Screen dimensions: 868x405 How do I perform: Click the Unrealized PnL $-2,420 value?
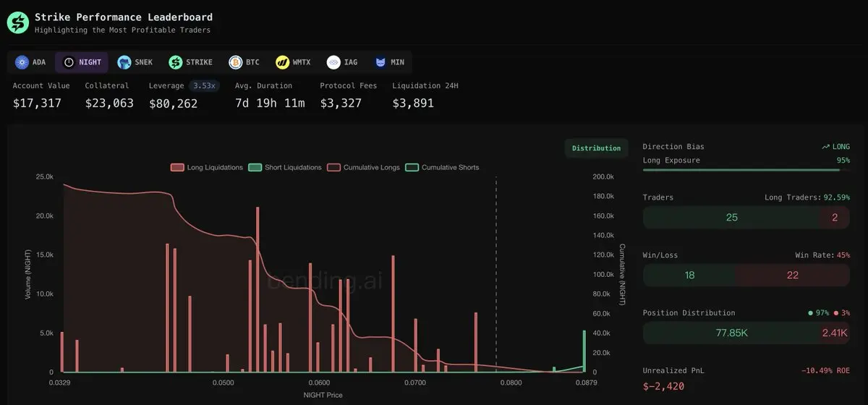tap(663, 386)
